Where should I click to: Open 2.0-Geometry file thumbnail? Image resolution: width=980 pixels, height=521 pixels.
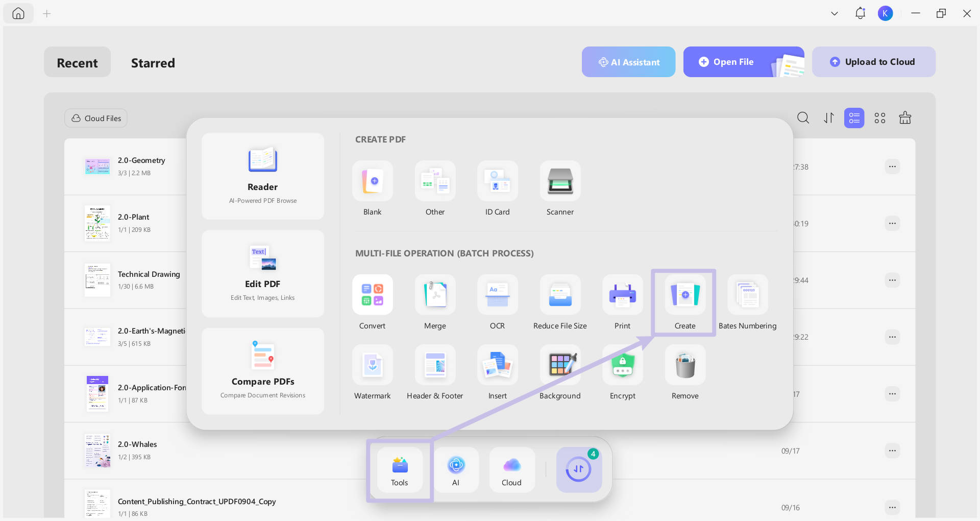pyautogui.click(x=97, y=167)
